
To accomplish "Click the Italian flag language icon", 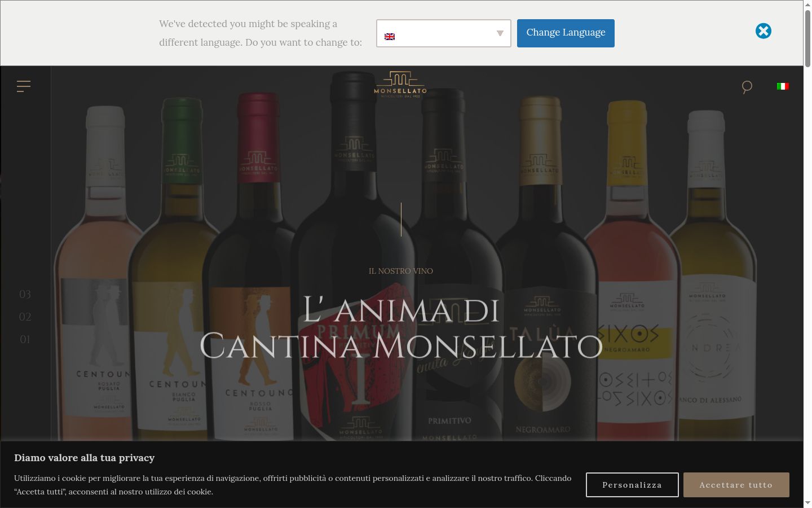I will coord(783,86).
